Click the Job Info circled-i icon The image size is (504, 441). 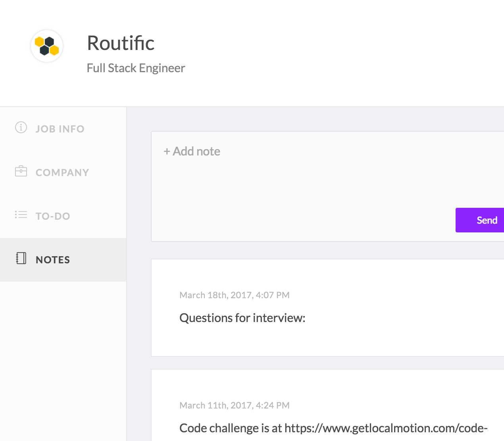pyautogui.click(x=21, y=128)
